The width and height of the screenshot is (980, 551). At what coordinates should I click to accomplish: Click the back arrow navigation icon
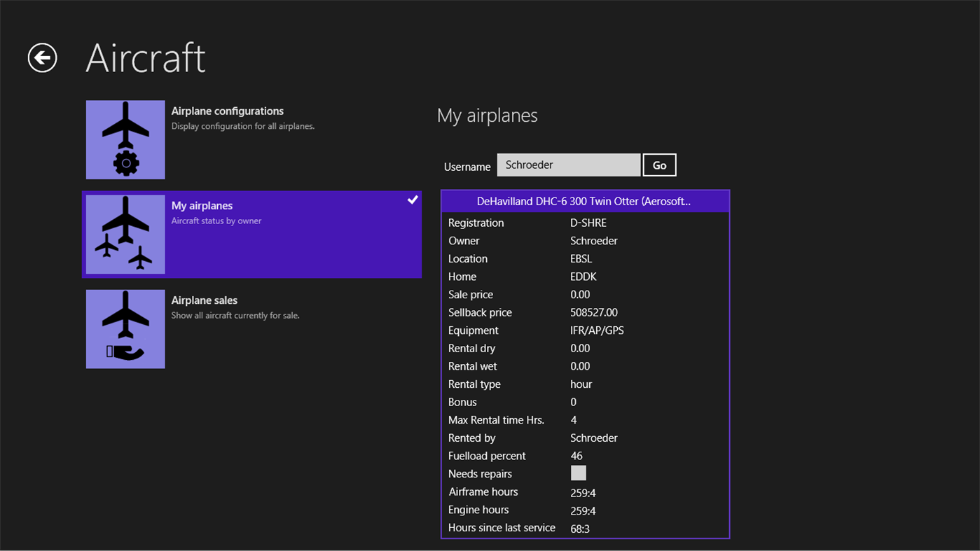[41, 57]
